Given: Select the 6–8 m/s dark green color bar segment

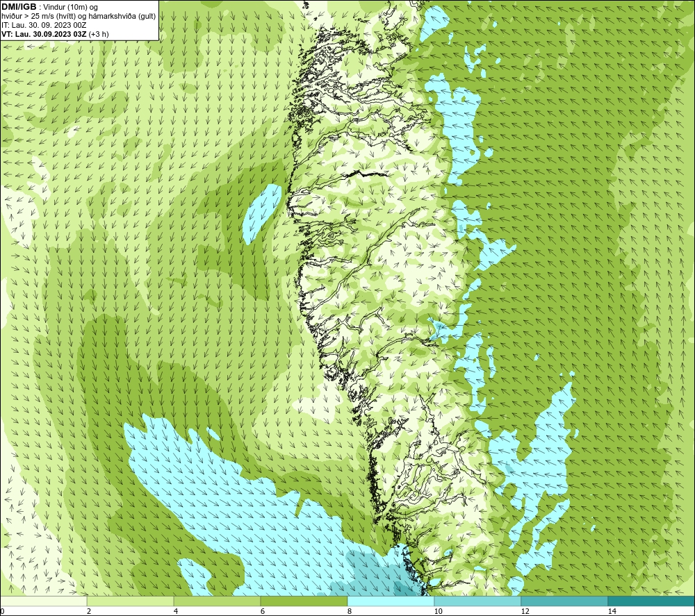Looking at the screenshot, I should tap(304, 601).
